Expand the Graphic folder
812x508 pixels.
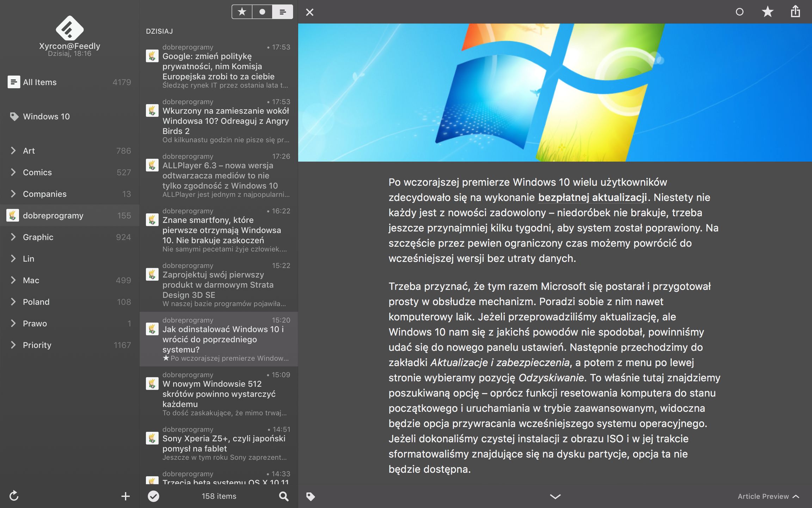[13, 237]
